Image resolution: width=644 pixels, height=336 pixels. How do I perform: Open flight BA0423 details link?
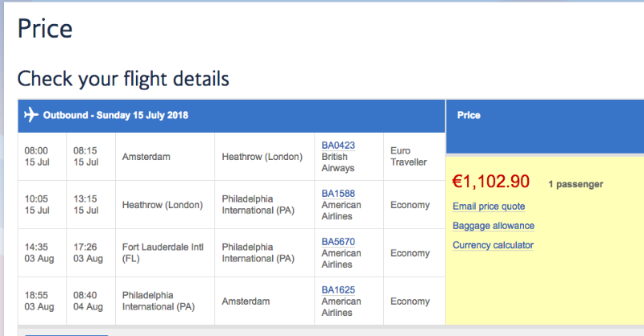(x=338, y=145)
